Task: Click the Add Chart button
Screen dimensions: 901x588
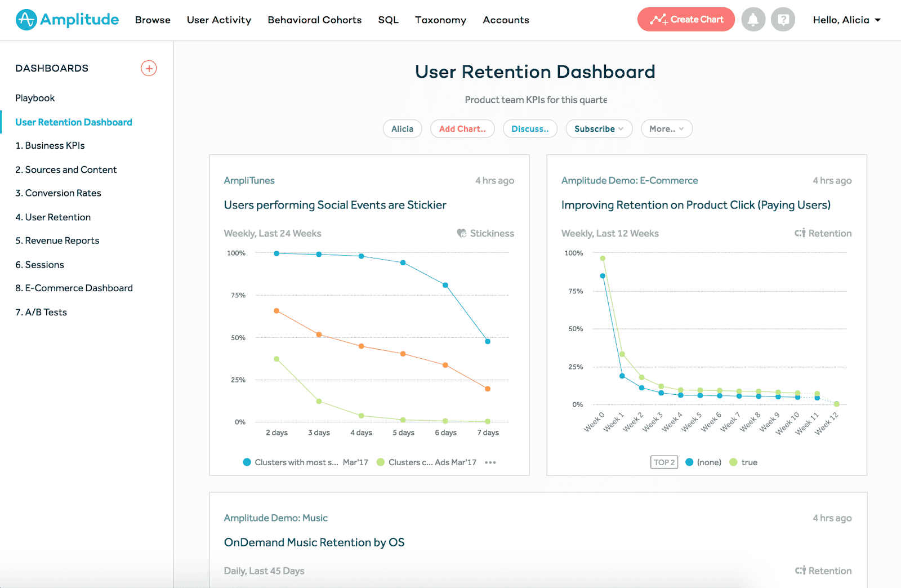Action: [x=462, y=128]
